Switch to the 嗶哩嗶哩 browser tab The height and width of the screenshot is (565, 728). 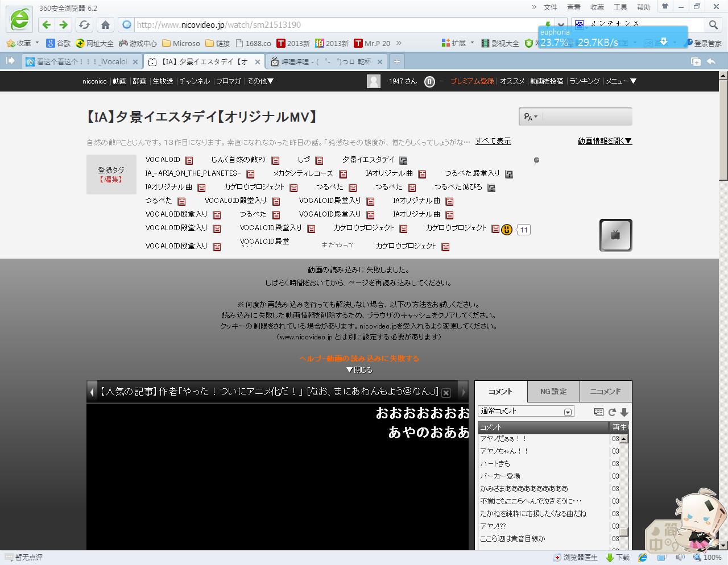click(326, 61)
